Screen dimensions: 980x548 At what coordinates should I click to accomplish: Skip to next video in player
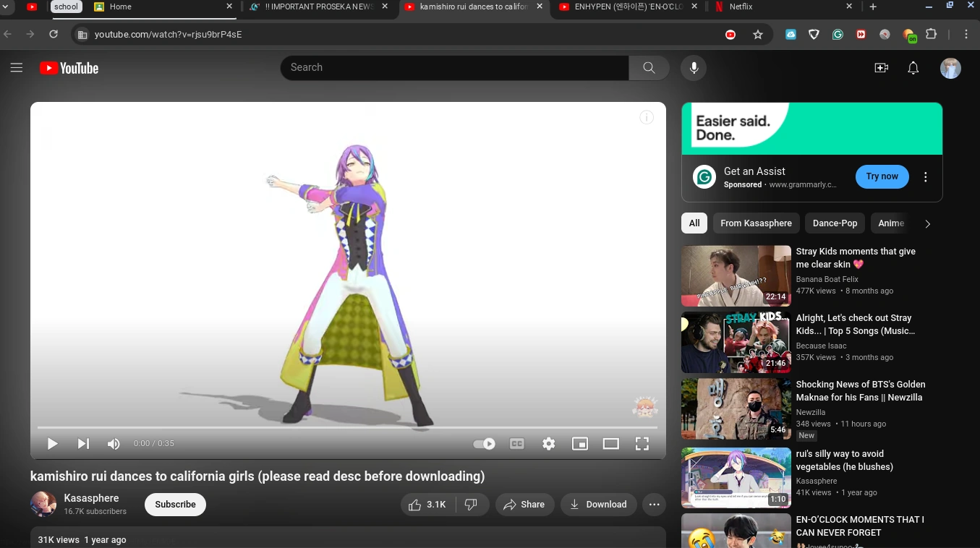(x=83, y=444)
